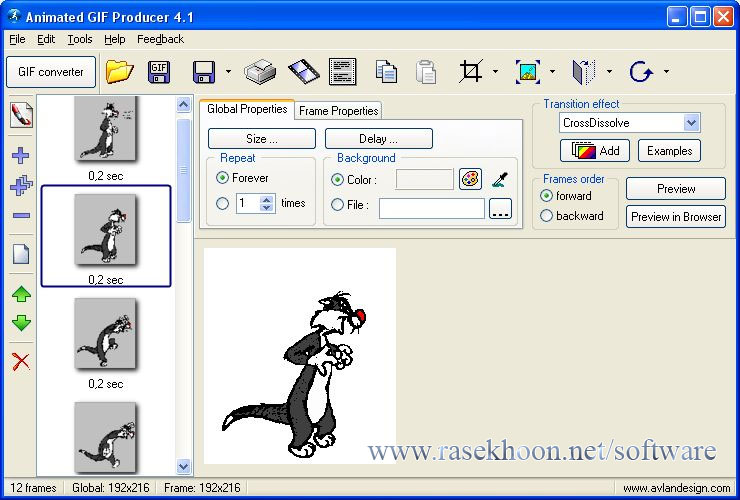Decrease repeat times with stepper down

pos(267,208)
